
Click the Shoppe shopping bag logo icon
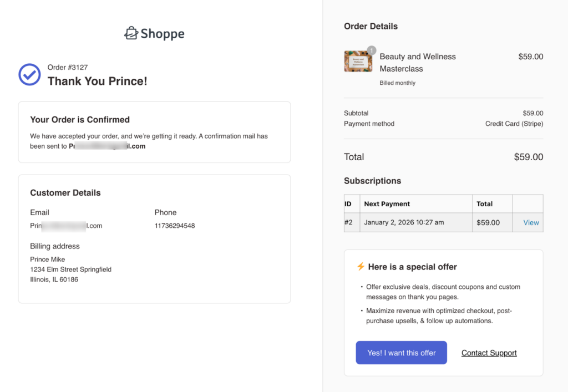(131, 33)
